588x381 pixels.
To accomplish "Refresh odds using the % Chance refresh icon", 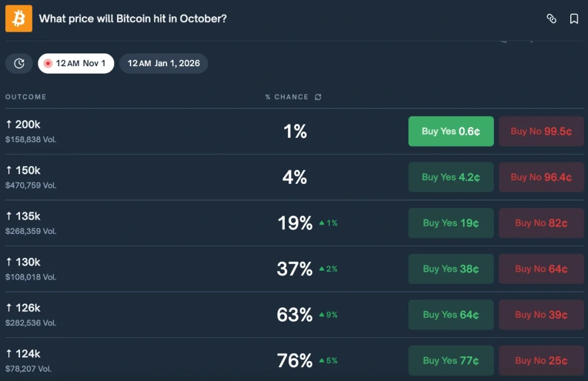I will coord(319,97).
